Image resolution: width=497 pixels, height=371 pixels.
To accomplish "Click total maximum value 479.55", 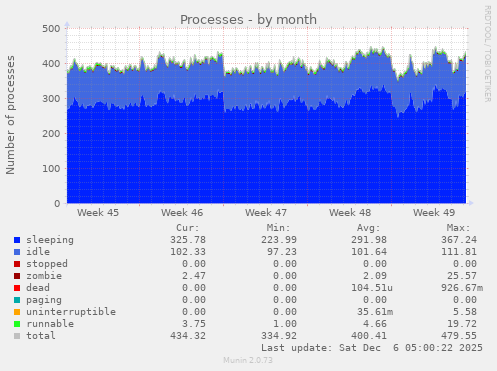I will [459, 336].
